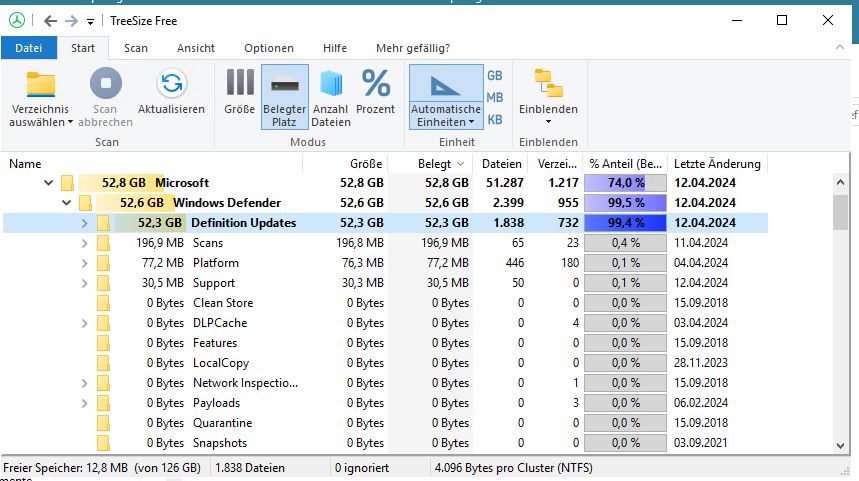
Task: Toggle Automatische Einheiten
Action: click(446, 97)
